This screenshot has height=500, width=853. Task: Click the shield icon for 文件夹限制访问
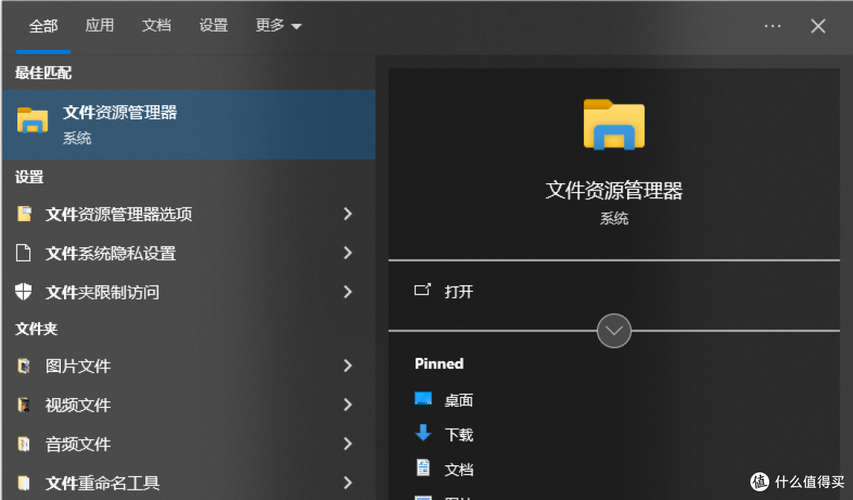(23, 292)
